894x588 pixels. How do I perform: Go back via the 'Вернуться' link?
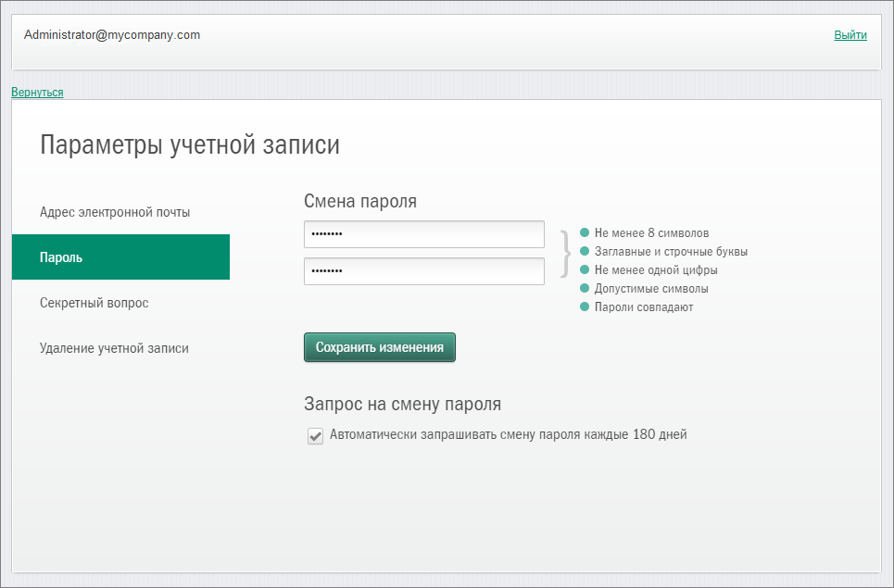click(x=37, y=93)
